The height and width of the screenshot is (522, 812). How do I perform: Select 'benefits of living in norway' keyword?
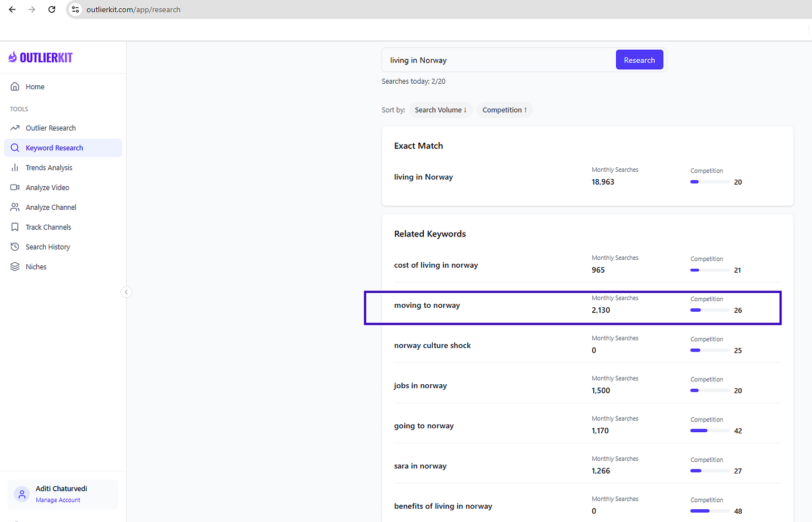tap(443, 506)
